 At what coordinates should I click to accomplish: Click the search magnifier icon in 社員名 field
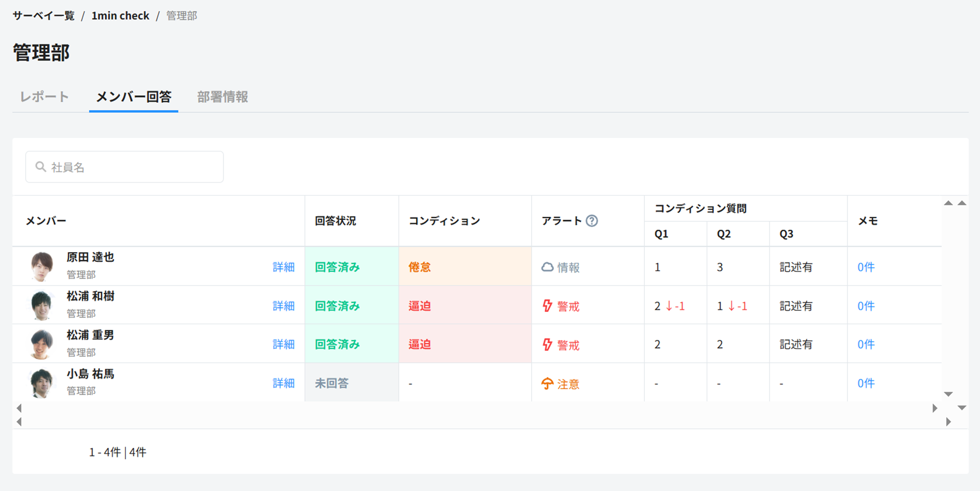pos(41,167)
